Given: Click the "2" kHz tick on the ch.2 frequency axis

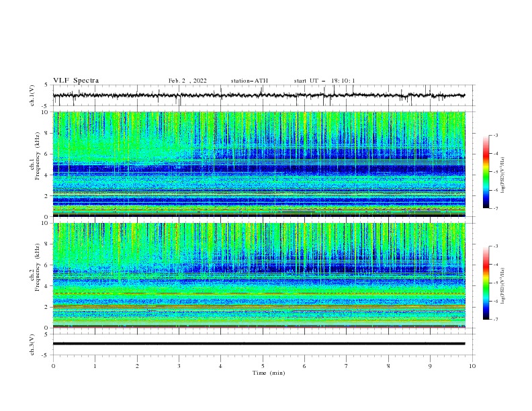Looking at the screenshot, I should pyautogui.click(x=47, y=307).
